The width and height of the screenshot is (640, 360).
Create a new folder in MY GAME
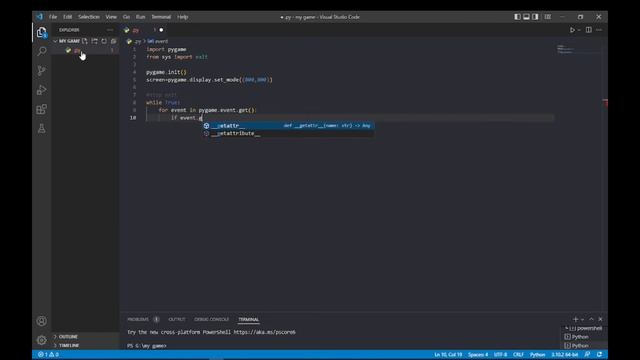[94, 41]
